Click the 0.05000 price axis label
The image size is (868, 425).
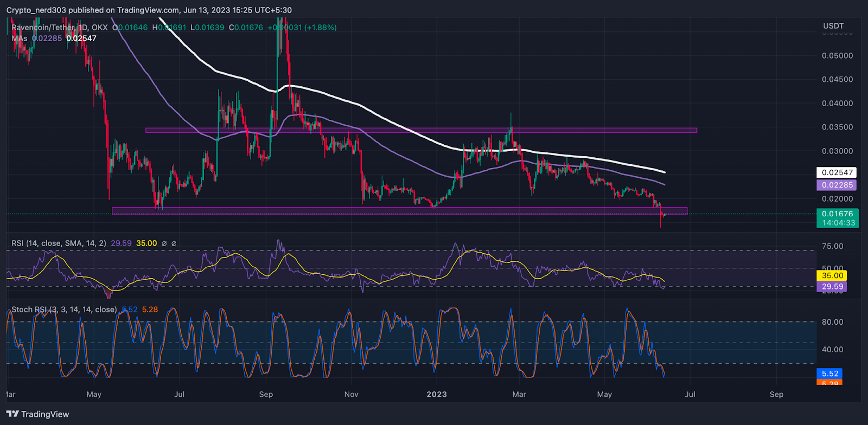[x=837, y=55]
